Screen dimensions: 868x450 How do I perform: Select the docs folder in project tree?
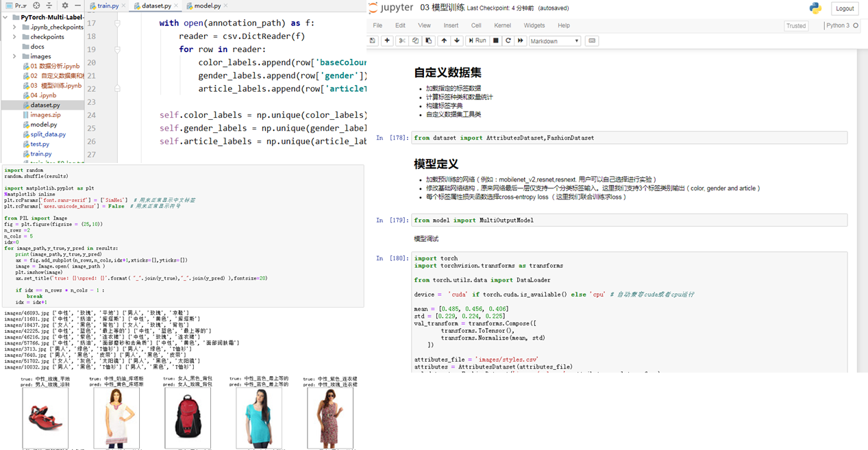tap(37, 47)
